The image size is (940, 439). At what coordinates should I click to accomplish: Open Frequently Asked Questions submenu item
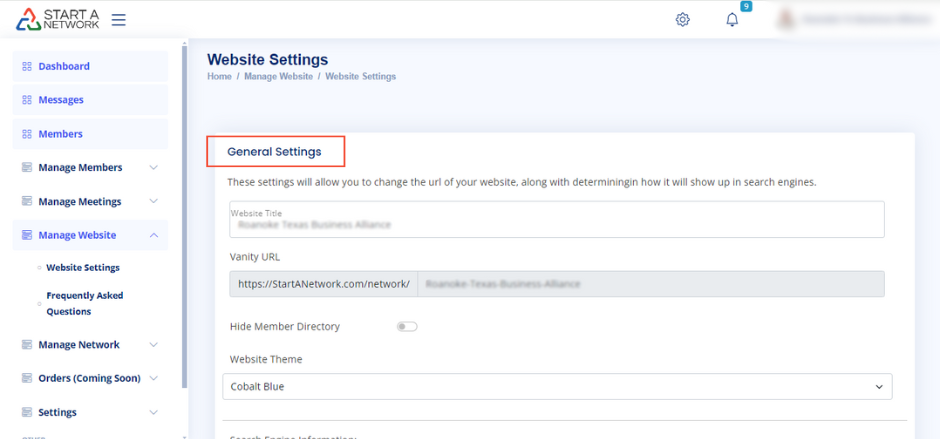pos(85,303)
